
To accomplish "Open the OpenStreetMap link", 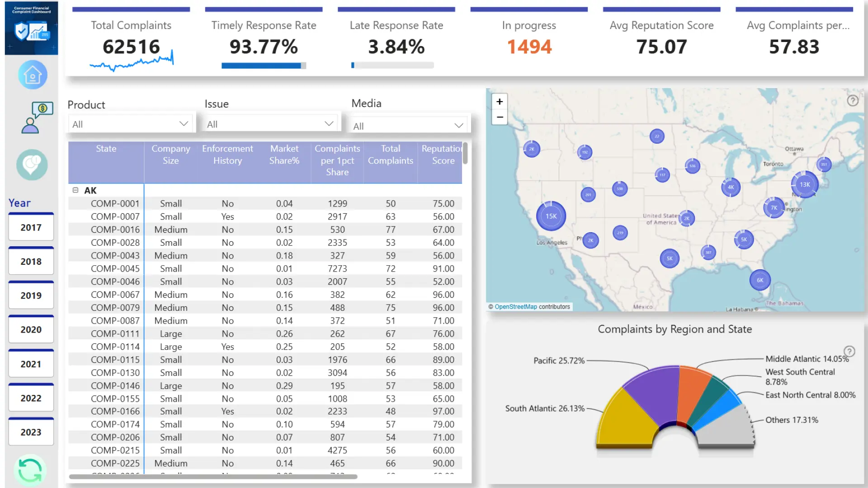I will (x=515, y=306).
